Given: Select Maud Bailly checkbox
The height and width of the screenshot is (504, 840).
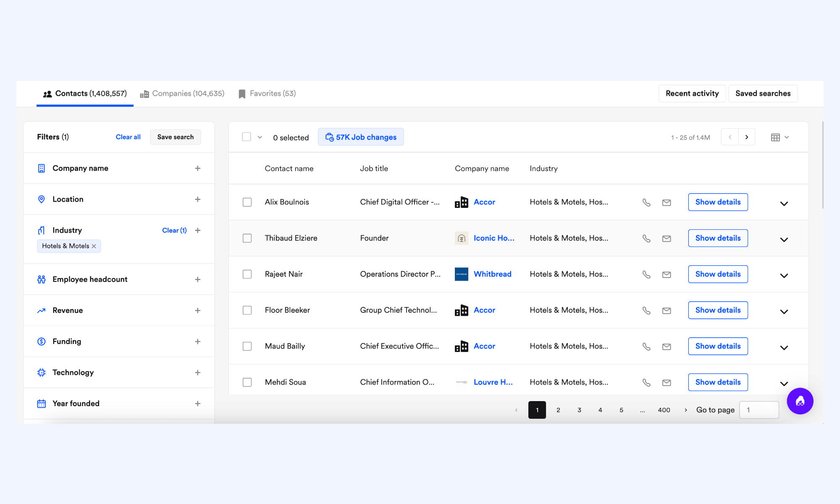Looking at the screenshot, I should point(247,346).
